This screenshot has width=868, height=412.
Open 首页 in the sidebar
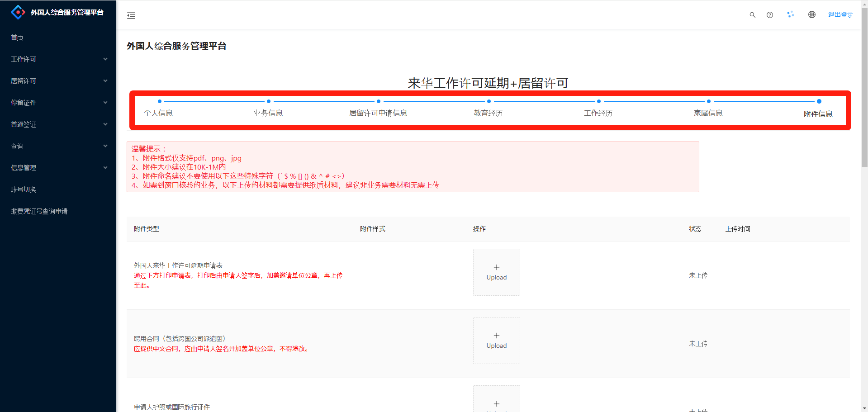(17, 38)
